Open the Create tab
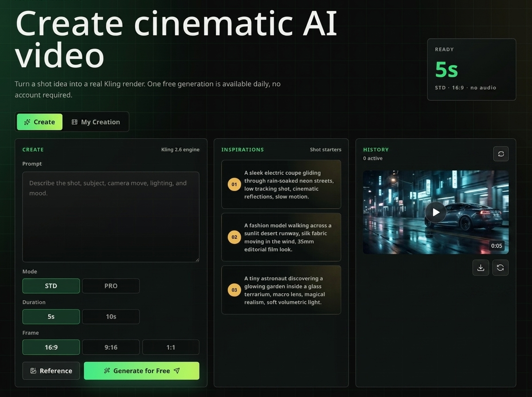 coord(40,122)
